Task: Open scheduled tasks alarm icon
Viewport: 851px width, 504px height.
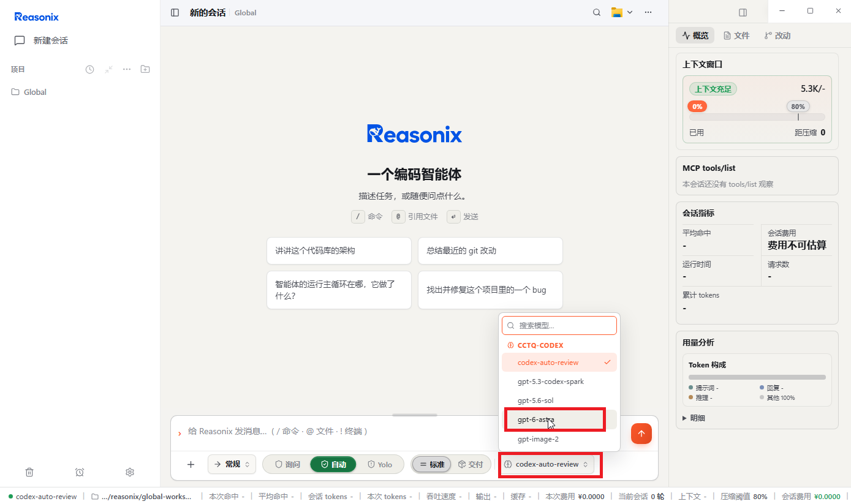Action: click(80, 472)
